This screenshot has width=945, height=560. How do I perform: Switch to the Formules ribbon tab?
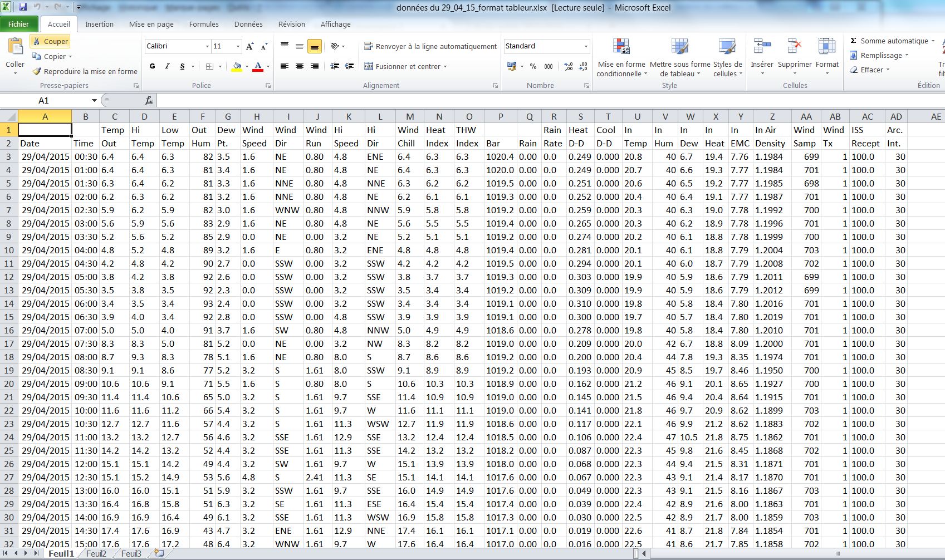(x=204, y=24)
